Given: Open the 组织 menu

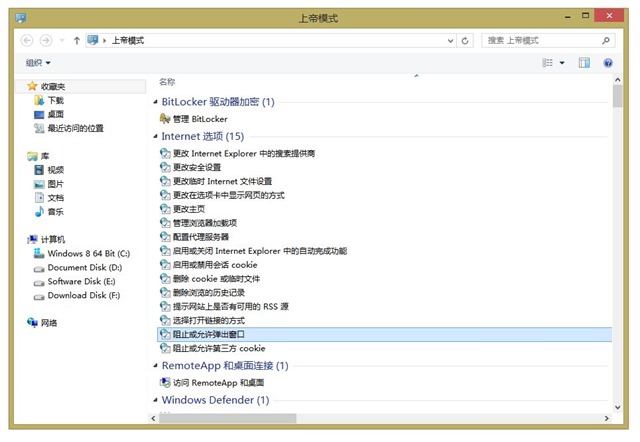Looking at the screenshot, I should 38,63.
